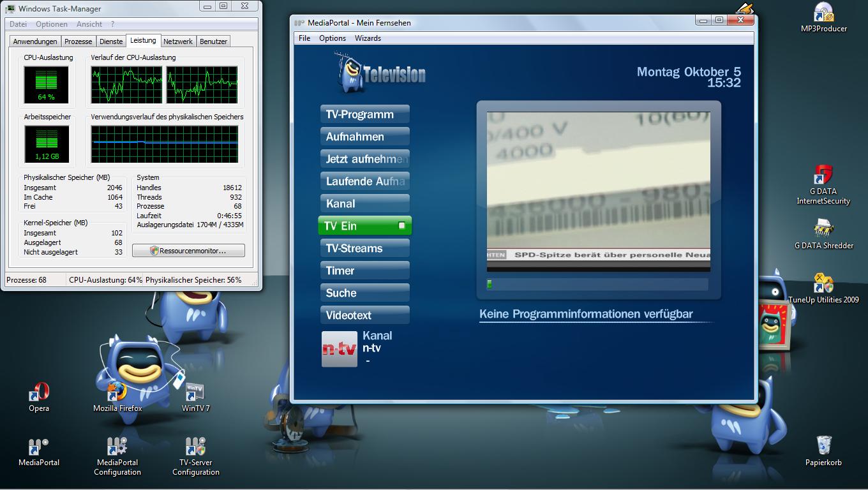Toggle the TV Ein button off
868x490 pixels.
(x=364, y=226)
